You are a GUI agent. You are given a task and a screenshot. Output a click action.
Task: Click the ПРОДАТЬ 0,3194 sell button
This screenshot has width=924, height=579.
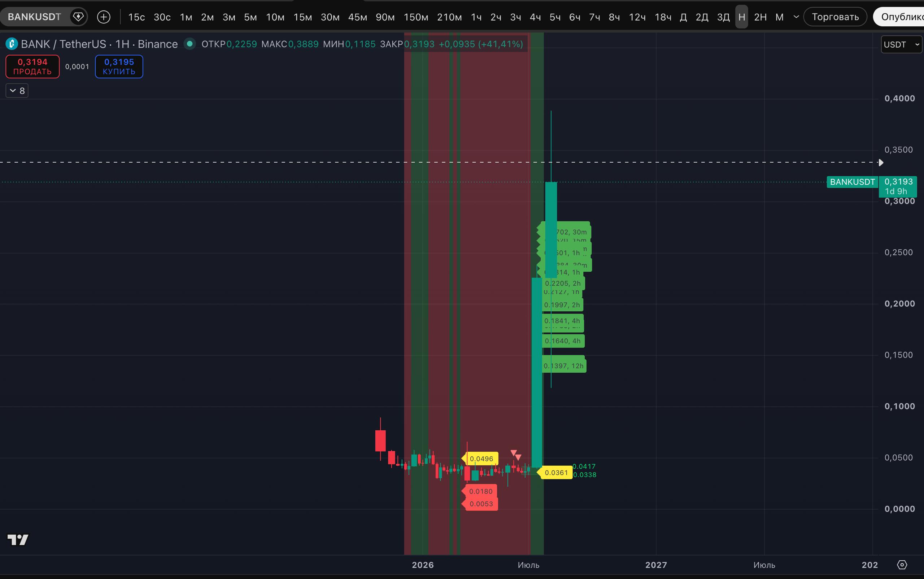[32, 67]
